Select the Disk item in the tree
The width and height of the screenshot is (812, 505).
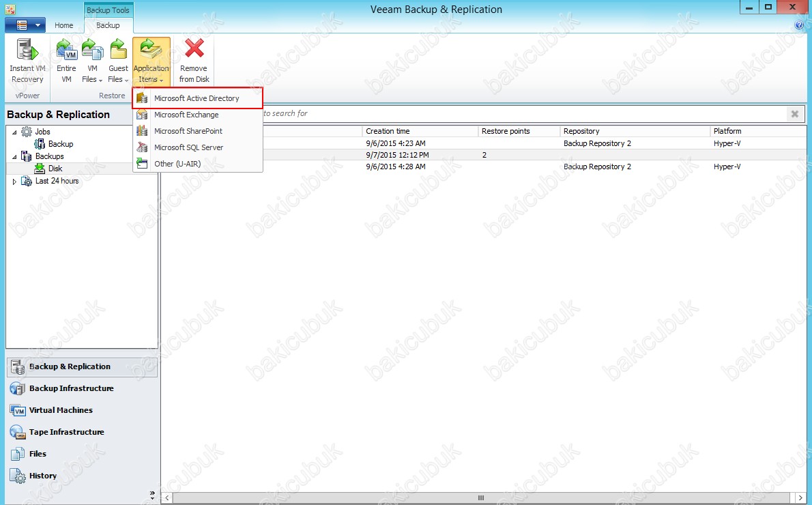[55, 169]
